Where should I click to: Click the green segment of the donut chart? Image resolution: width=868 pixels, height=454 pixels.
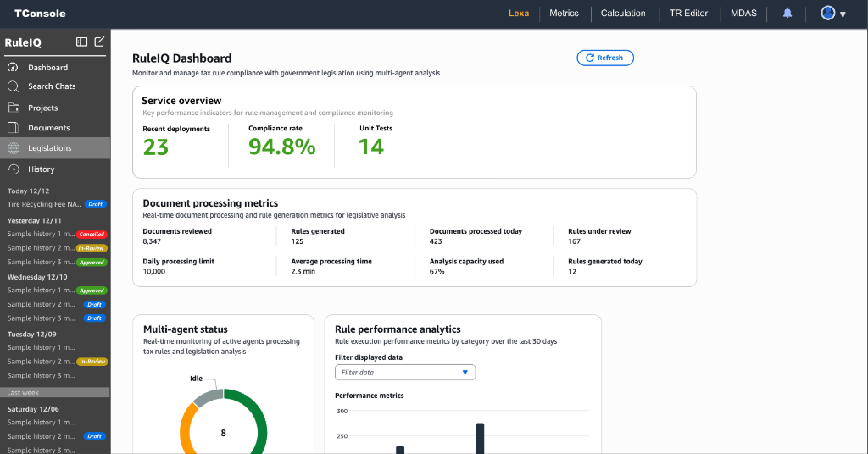pyautogui.click(x=259, y=424)
